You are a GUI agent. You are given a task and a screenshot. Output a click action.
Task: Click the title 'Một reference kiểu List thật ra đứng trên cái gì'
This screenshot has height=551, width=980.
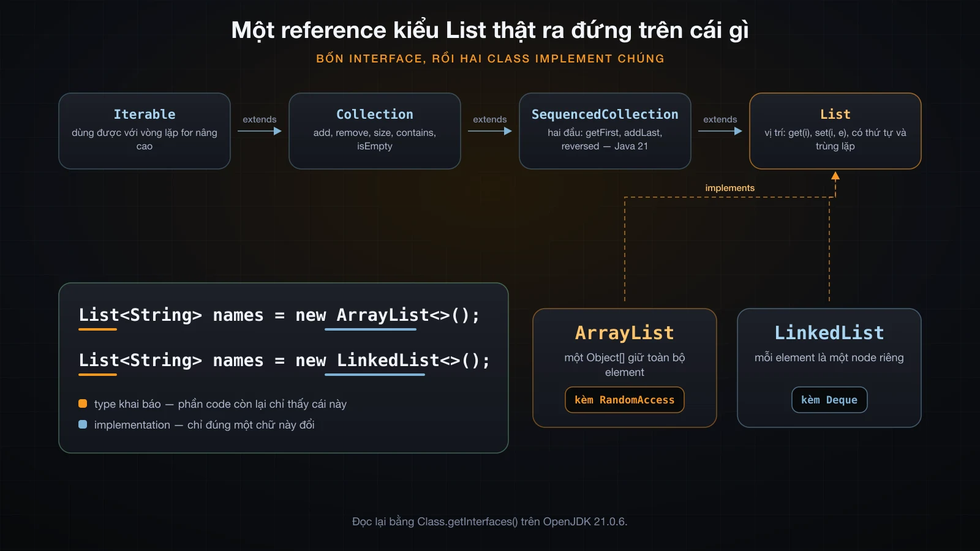[490, 30]
